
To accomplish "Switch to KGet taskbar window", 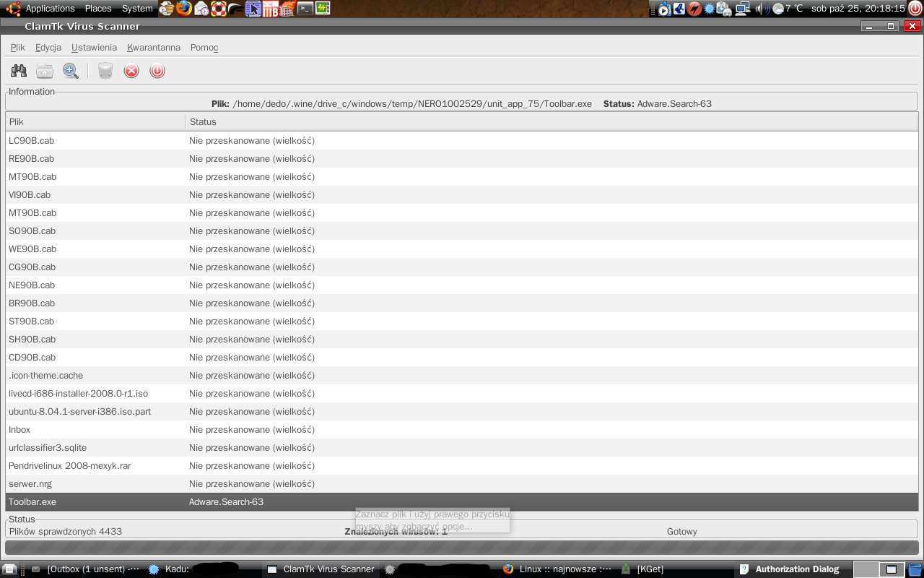I will coord(674,569).
